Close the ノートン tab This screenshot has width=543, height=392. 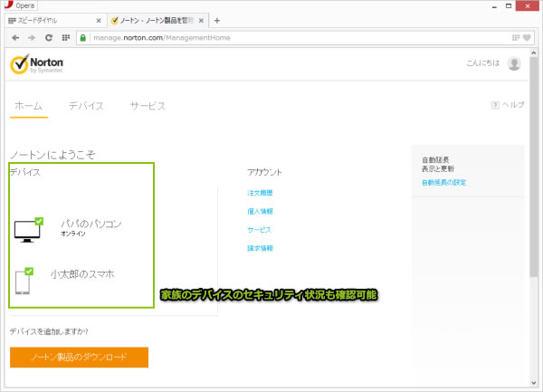[x=201, y=21]
